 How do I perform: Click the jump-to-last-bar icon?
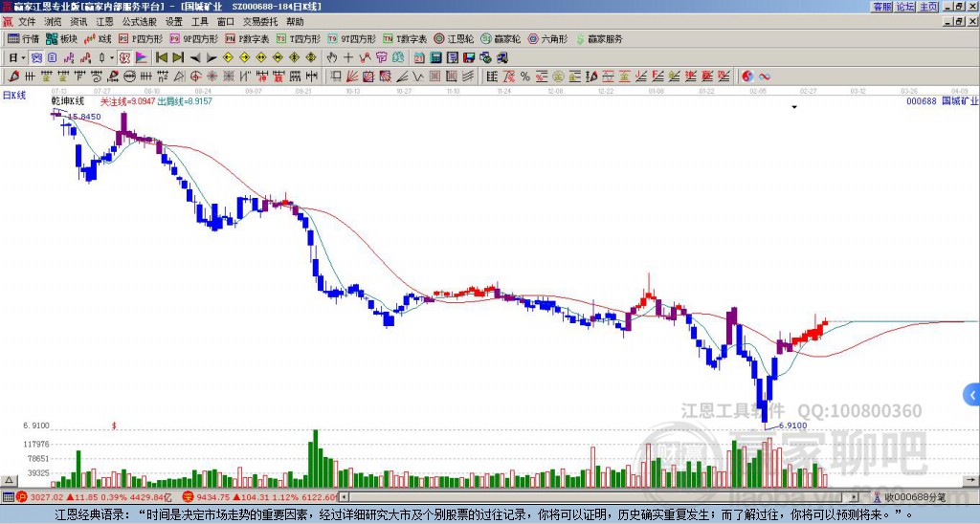tap(178, 58)
